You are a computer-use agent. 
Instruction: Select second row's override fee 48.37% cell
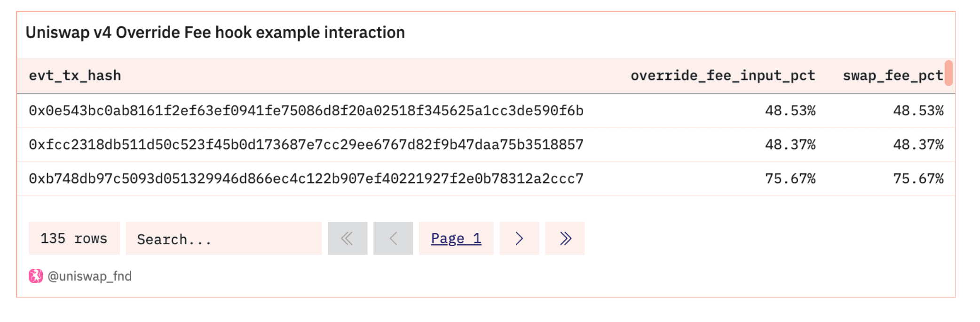point(790,145)
